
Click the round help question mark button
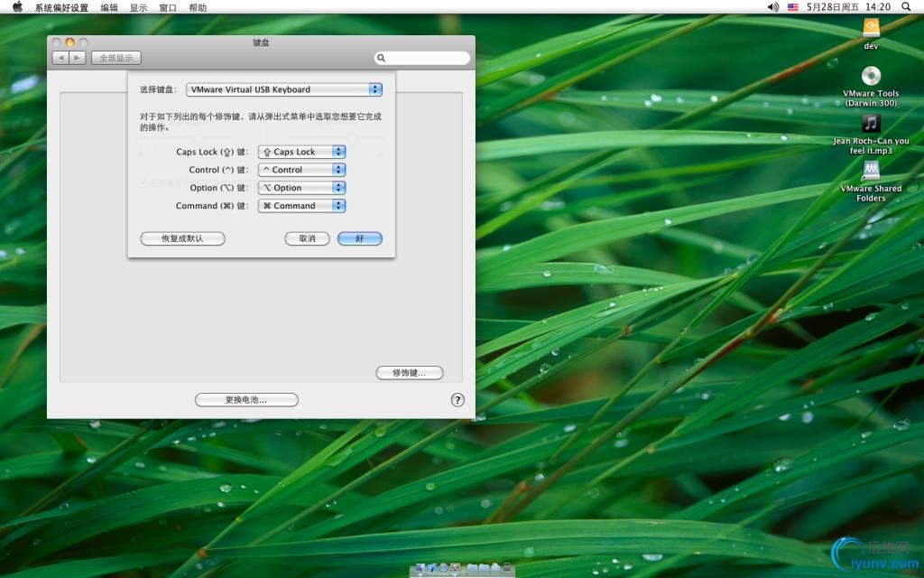pos(457,400)
